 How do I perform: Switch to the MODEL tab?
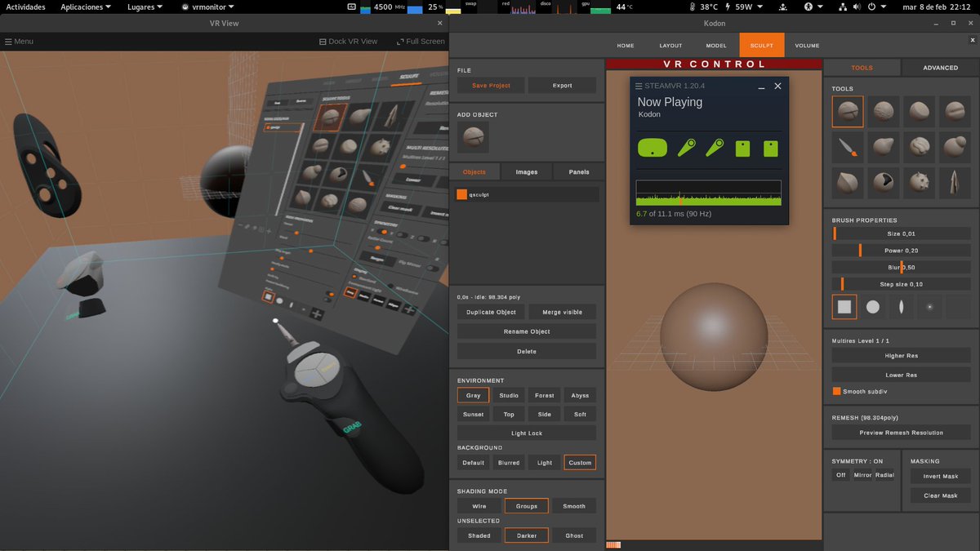716,46
